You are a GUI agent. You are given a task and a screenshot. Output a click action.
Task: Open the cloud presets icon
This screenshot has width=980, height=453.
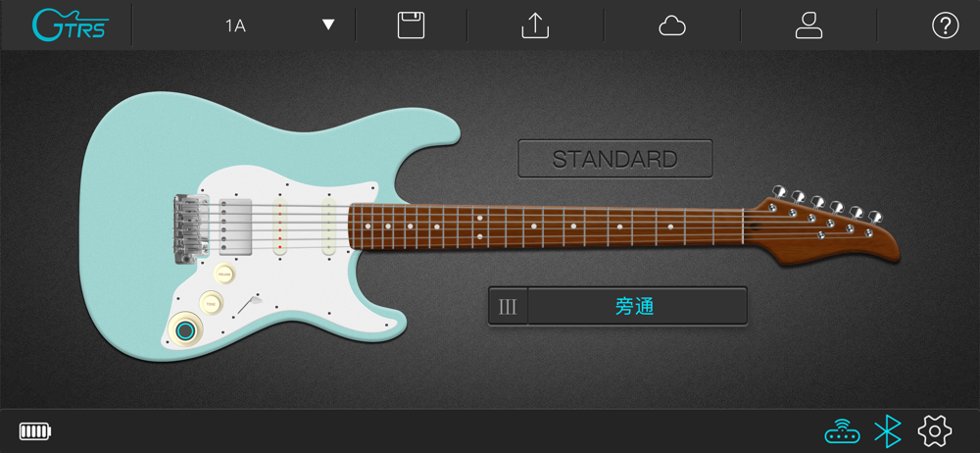(x=672, y=26)
